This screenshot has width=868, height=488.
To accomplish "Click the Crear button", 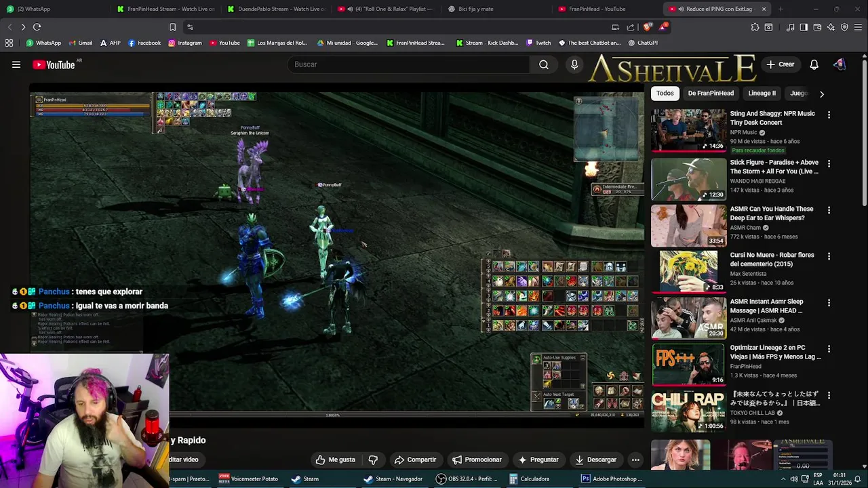I will 780,64.
